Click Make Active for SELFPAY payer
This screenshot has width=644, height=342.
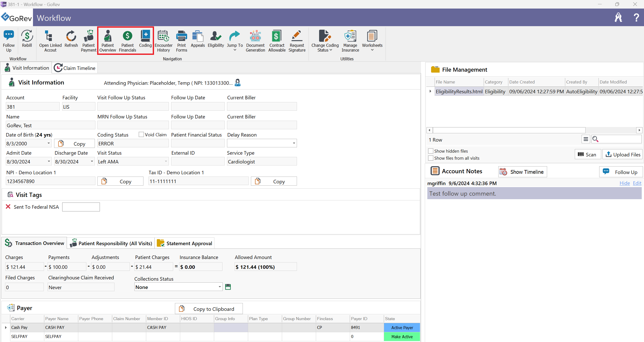pyautogui.click(x=402, y=336)
